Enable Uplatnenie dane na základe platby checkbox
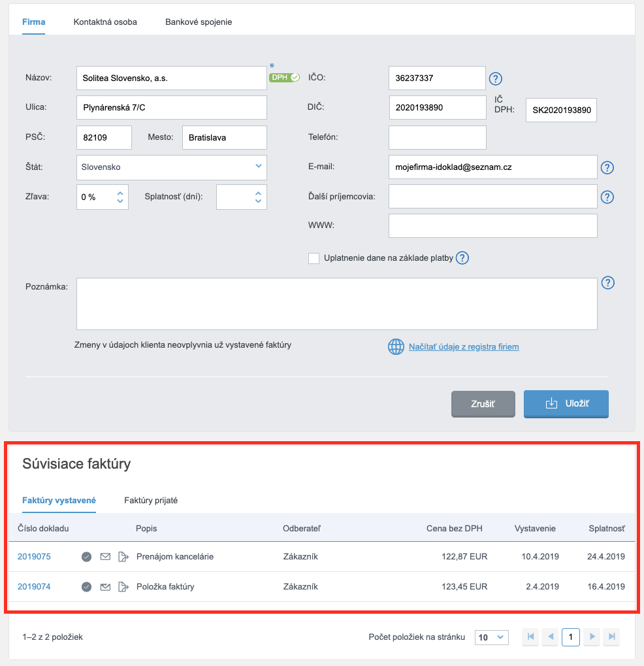 314,258
